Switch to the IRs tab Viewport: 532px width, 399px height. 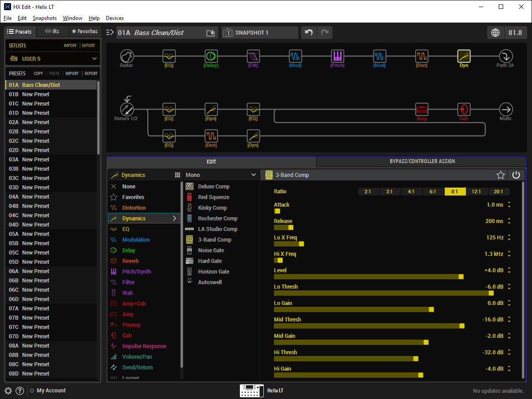52,31
